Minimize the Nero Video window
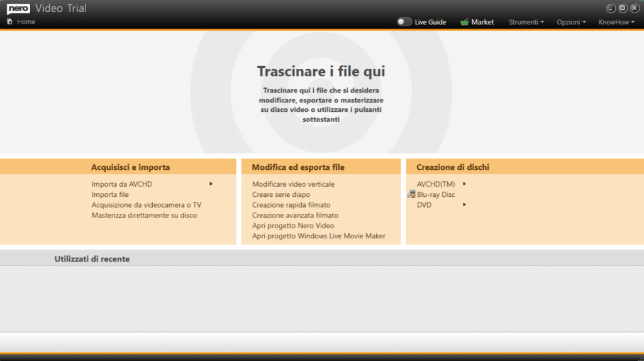This screenshot has height=361, width=644. tap(611, 8)
